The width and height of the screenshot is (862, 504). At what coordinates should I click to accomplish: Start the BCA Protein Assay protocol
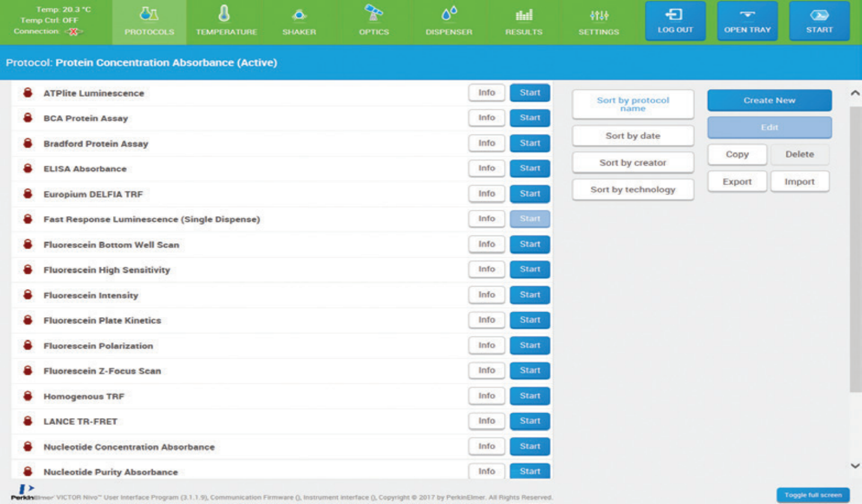point(530,118)
